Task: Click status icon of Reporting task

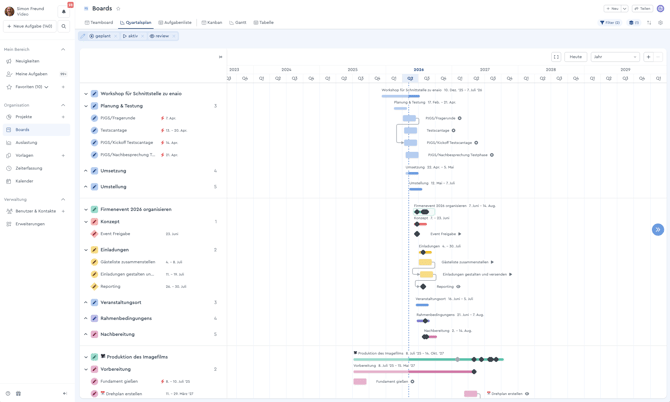Action: pyautogui.click(x=94, y=287)
